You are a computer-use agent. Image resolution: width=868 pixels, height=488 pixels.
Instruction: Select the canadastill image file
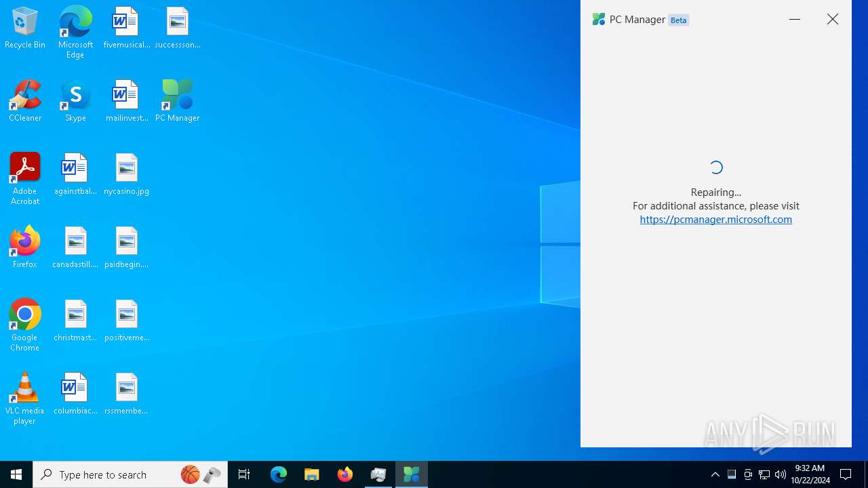pos(75,247)
